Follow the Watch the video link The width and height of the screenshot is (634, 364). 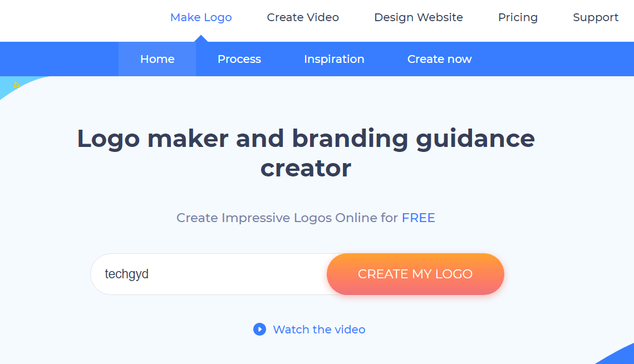[x=319, y=329]
